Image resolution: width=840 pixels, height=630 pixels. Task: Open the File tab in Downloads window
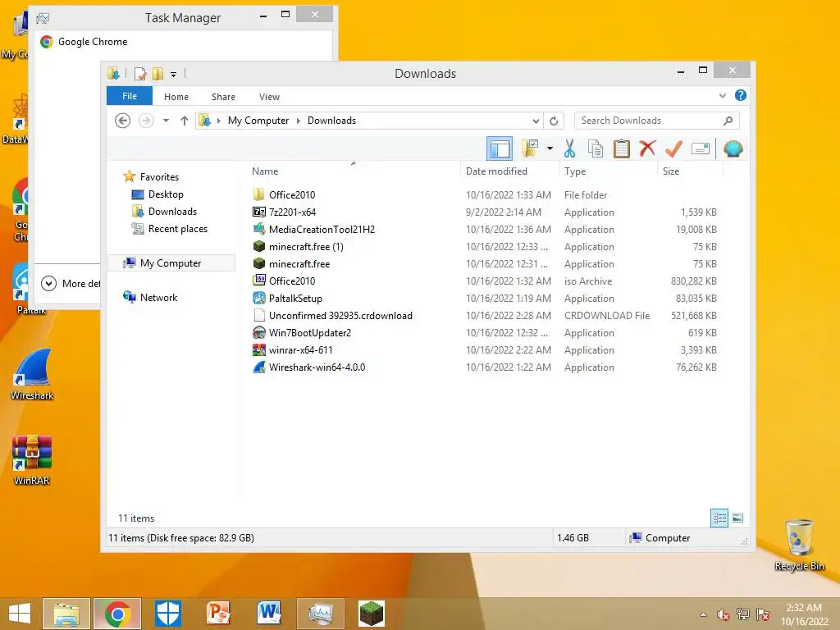pos(130,96)
